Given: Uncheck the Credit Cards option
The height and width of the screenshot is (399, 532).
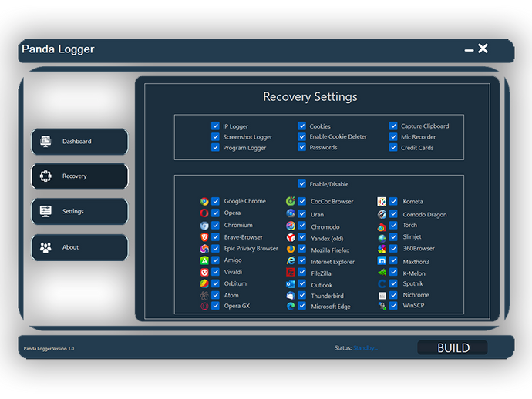Looking at the screenshot, I should click(x=393, y=147).
